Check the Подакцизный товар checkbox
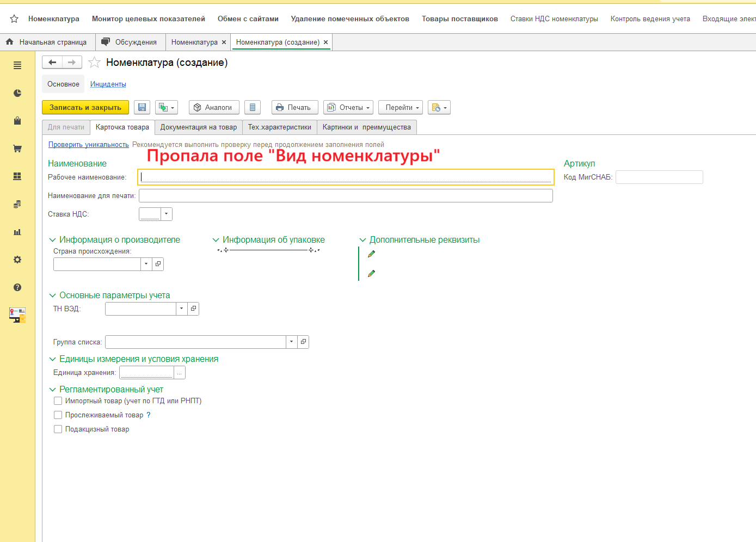The height and width of the screenshot is (542, 756). pyautogui.click(x=58, y=429)
